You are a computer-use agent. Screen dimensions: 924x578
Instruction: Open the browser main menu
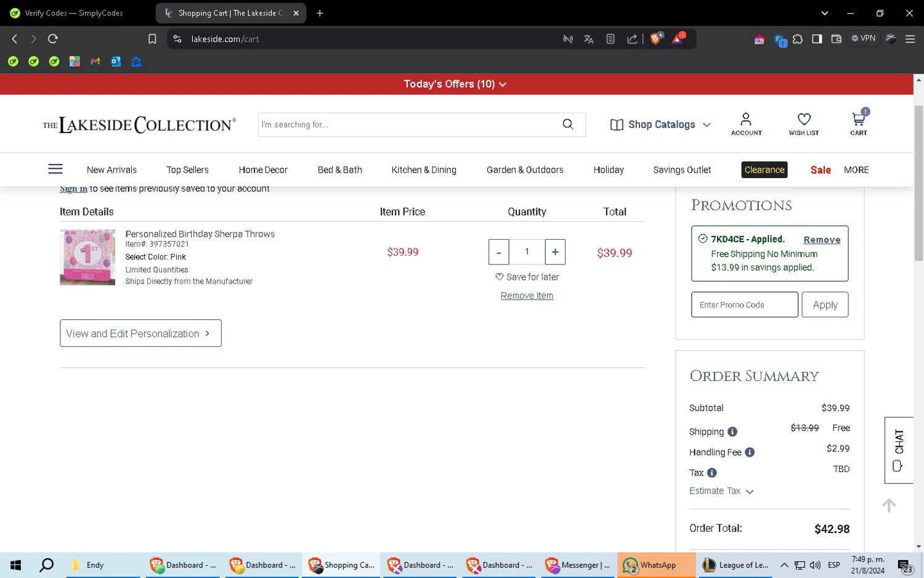(910, 39)
